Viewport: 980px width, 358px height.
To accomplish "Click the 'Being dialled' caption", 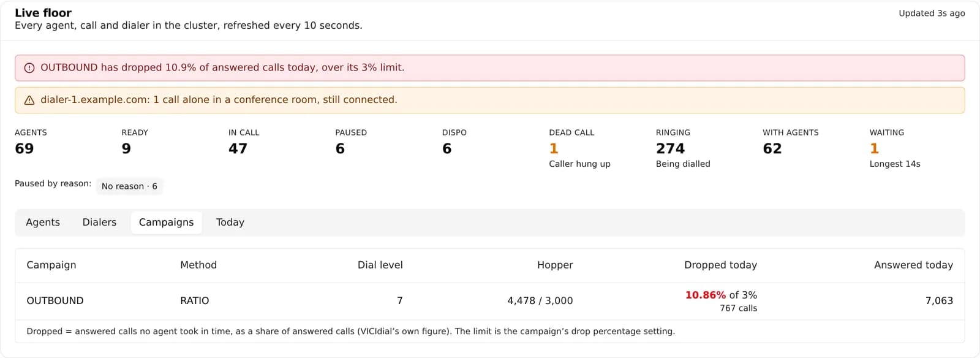I will (x=683, y=164).
